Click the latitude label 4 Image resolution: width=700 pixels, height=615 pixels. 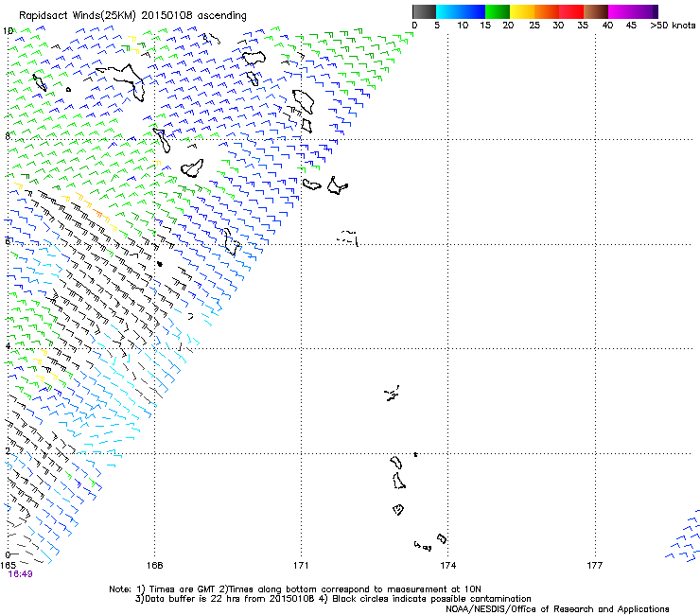pyautogui.click(x=8, y=346)
